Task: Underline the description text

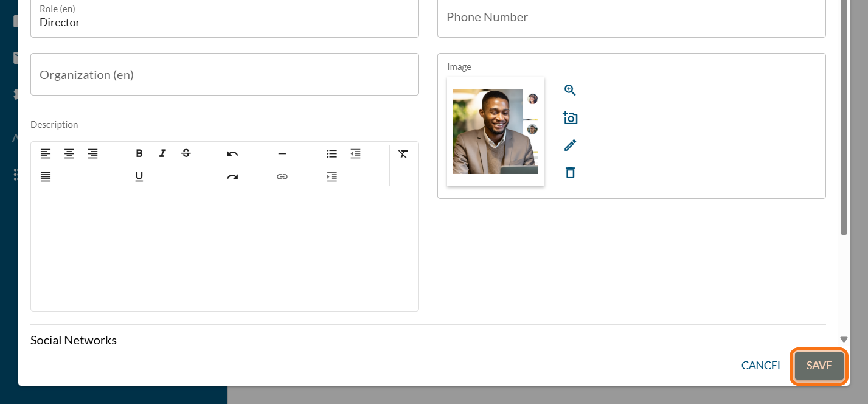Action: coord(139,177)
